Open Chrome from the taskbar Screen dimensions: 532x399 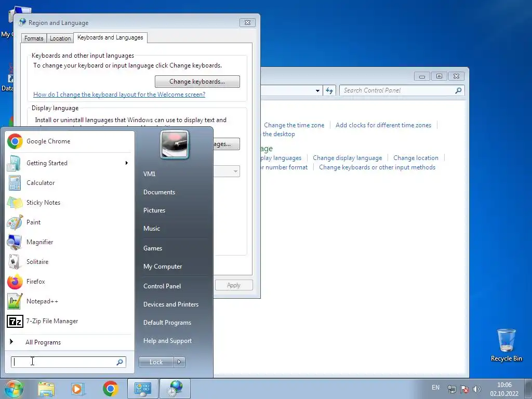click(x=111, y=389)
